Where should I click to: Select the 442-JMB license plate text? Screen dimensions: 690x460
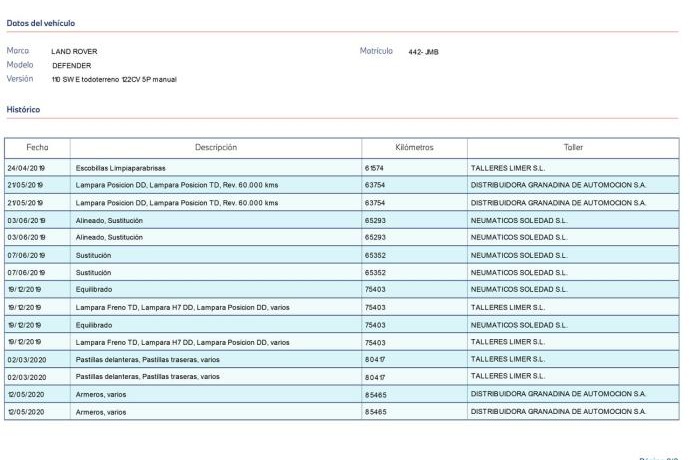click(x=423, y=51)
